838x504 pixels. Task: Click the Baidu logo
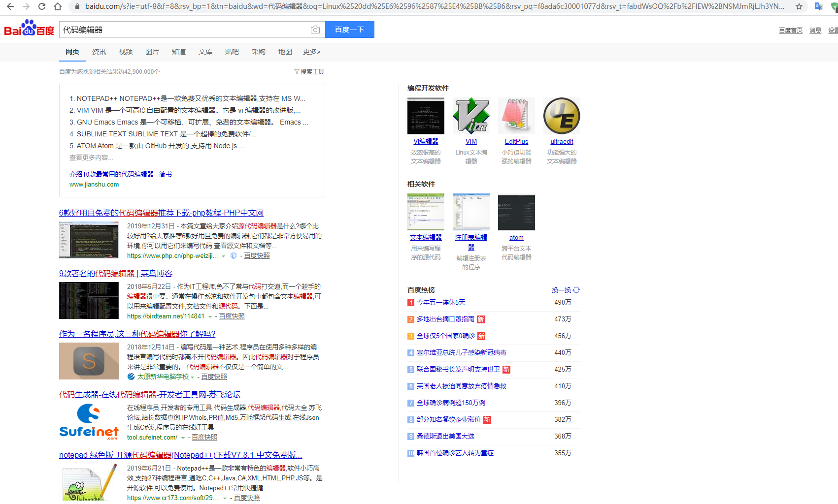[x=29, y=29]
